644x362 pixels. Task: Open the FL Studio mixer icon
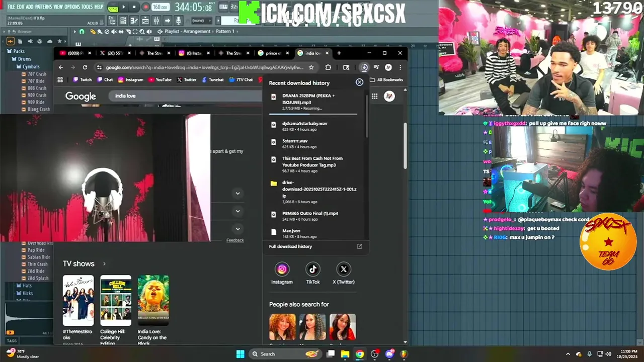tap(156, 21)
